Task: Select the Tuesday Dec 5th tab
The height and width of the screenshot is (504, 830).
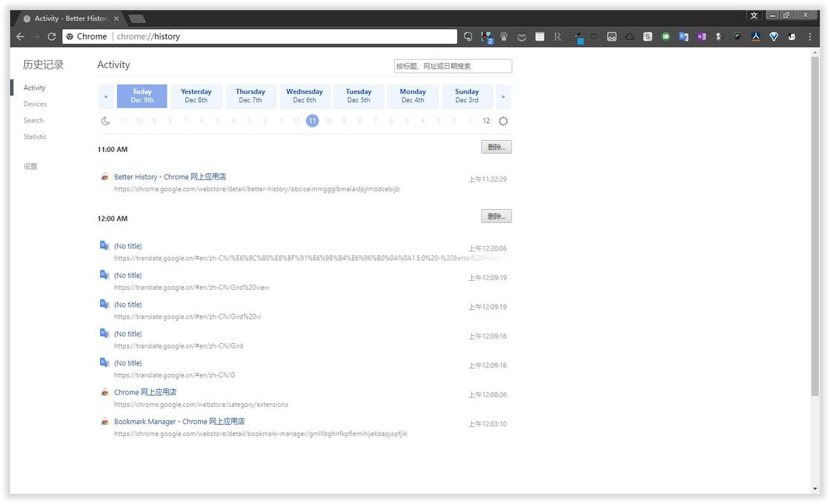Action: [359, 96]
